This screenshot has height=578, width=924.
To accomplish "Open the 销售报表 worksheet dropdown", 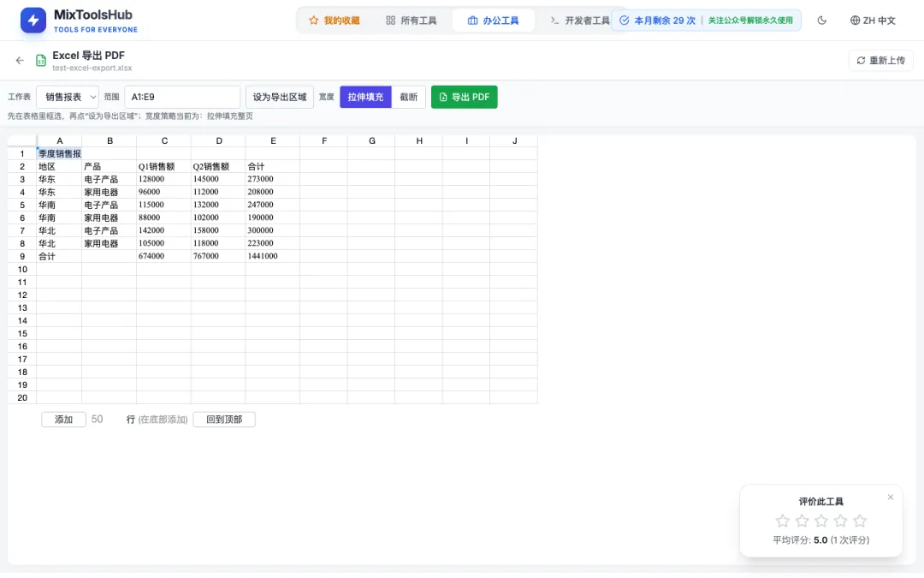I will pyautogui.click(x=68, y=97).
